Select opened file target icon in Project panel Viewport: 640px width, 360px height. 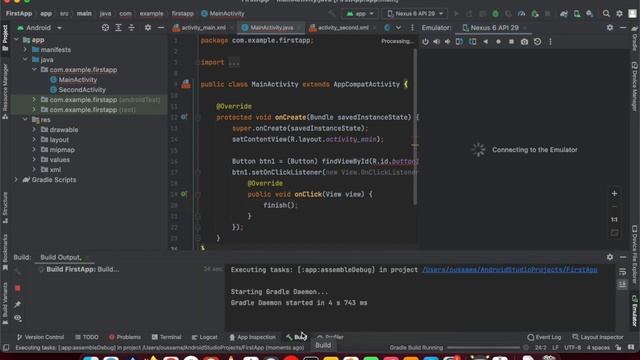point(105,28)
